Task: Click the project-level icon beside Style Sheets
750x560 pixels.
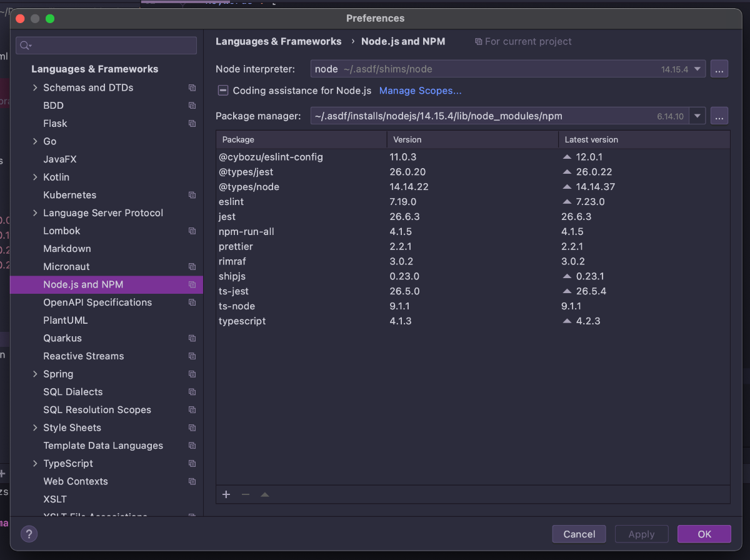Action: (x=192, y=428)
